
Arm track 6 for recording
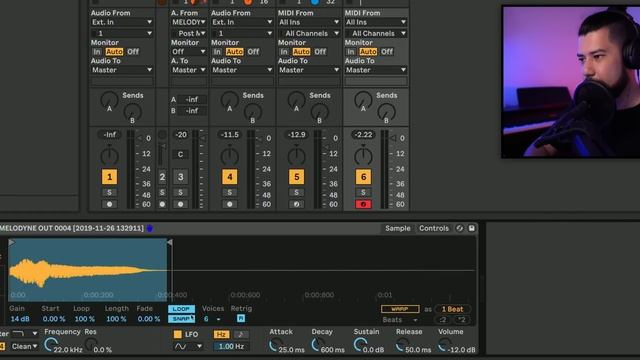[363, 204]
